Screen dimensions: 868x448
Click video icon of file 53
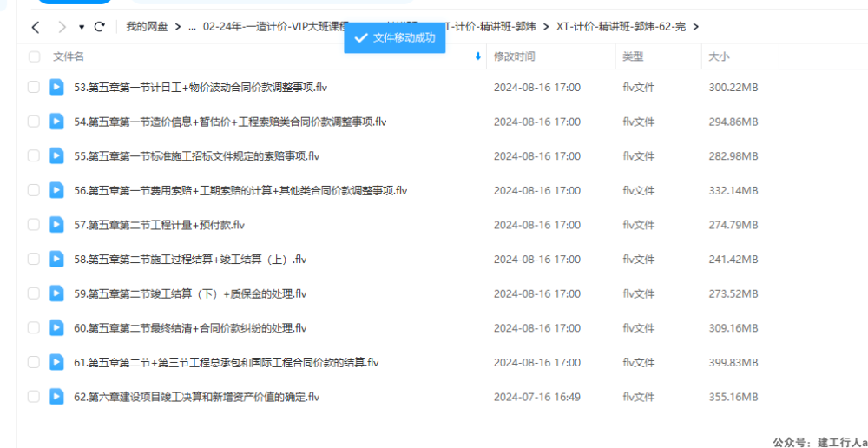click(56, 87)
